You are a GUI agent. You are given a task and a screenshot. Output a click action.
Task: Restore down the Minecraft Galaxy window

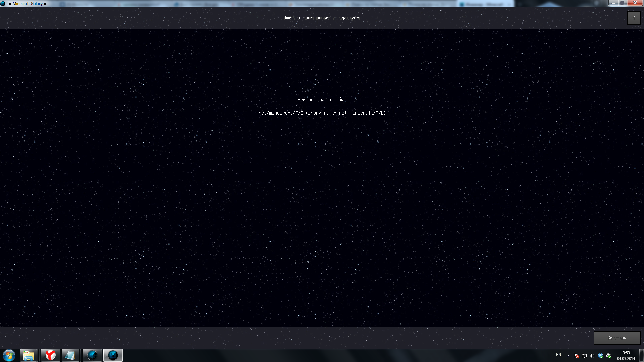tap(622, 3)
